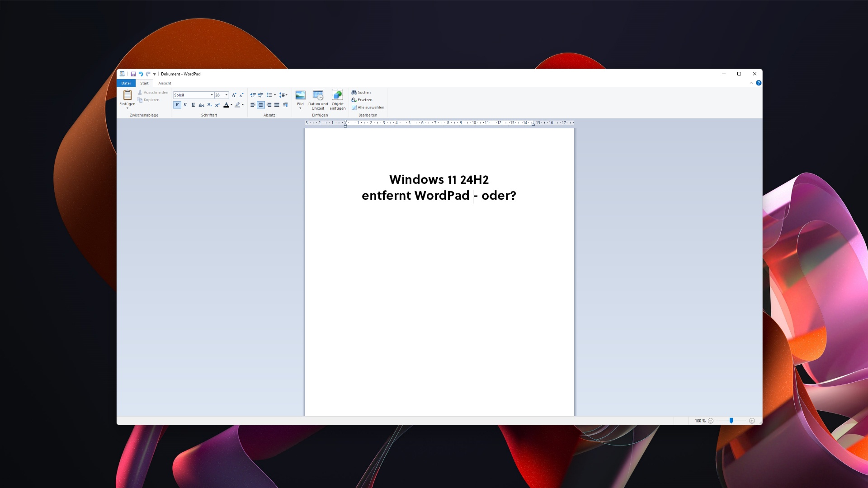The width and height of the screenshot is (868, 488).
Task: Click the blue WordPad help icon
Action: [759, 83]
